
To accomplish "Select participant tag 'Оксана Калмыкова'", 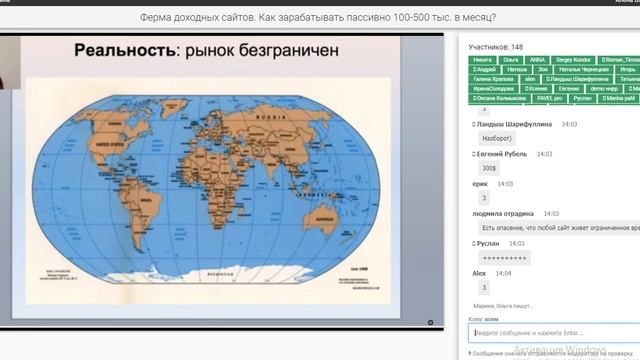I will pos(499,98).
